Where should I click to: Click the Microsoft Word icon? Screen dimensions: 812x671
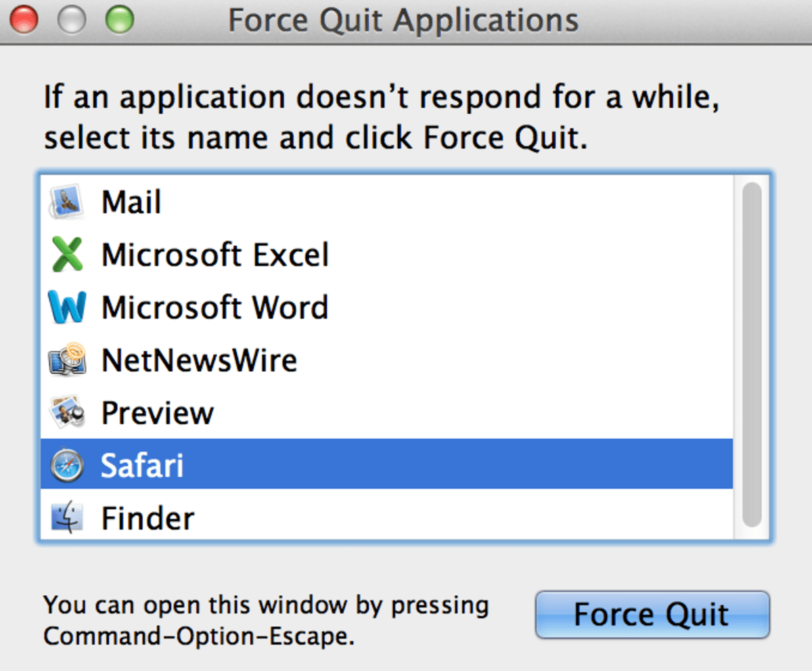tap(68, 307)
